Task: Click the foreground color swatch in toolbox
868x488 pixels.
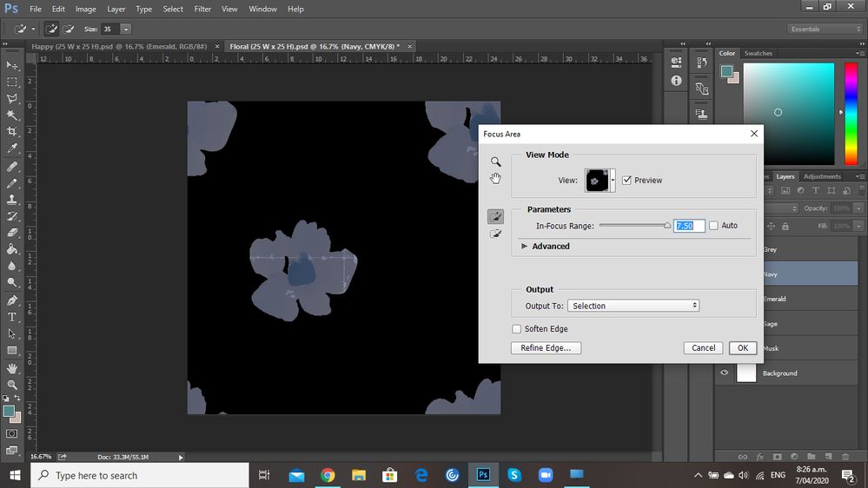Action: click(9, 411)
